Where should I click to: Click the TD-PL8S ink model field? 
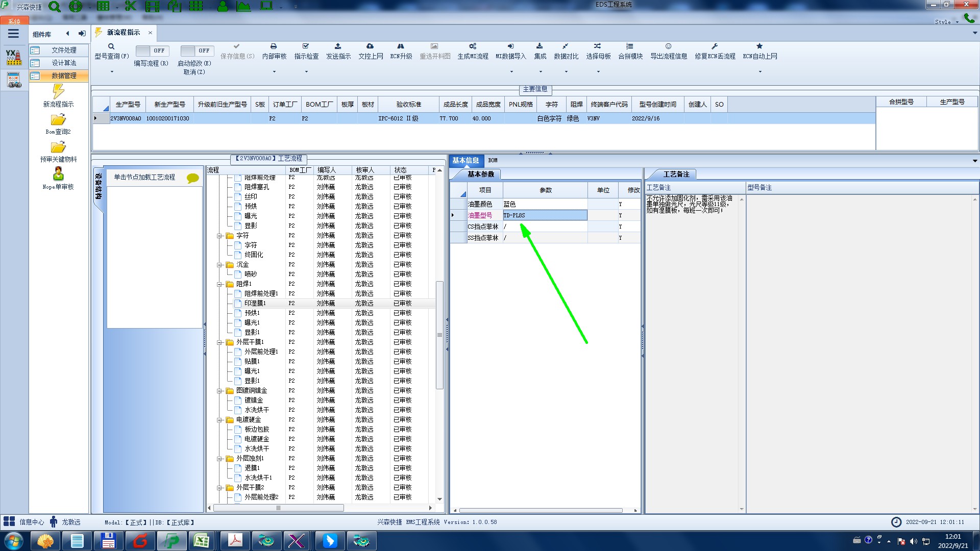pos(545,215)
